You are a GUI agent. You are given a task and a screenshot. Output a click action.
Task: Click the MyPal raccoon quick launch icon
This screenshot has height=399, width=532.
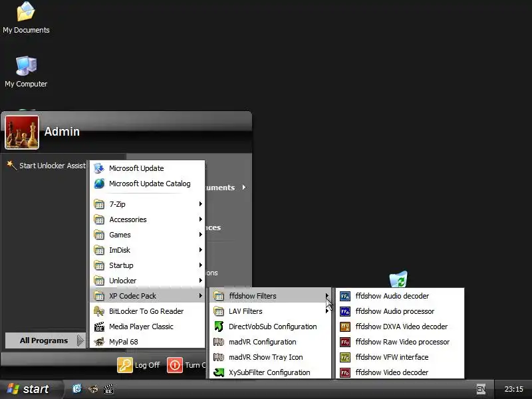coord(93,389)
